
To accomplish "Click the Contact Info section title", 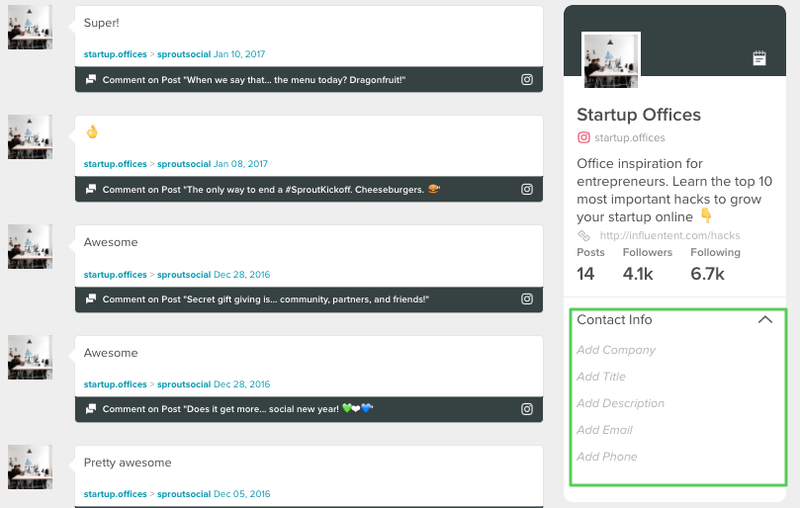I will tap(614, 320).
